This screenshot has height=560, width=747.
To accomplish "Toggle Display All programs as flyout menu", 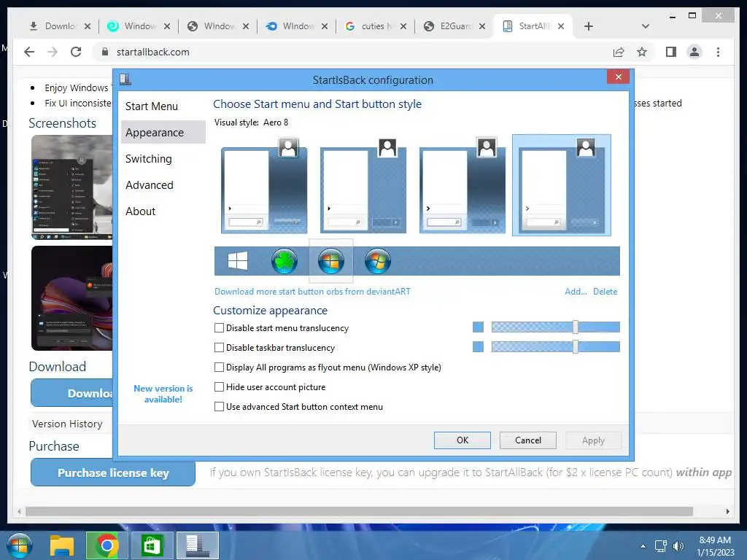I will pyautogui.click(x=219, y=367).
